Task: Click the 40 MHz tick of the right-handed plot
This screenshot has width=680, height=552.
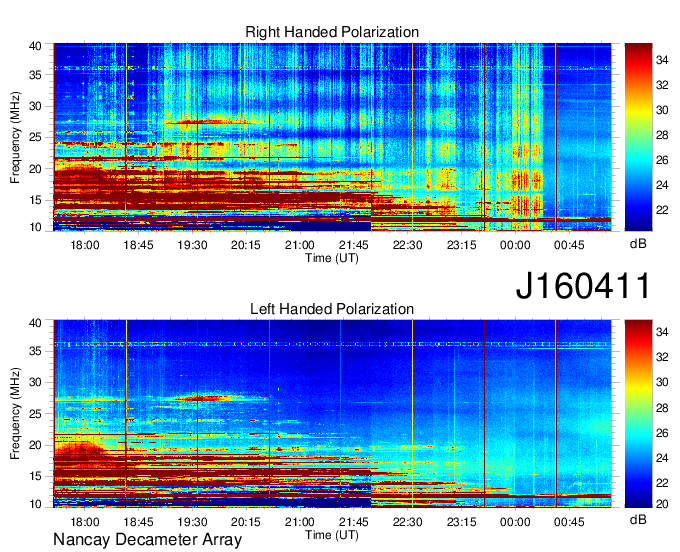Action: pos(35,46)
